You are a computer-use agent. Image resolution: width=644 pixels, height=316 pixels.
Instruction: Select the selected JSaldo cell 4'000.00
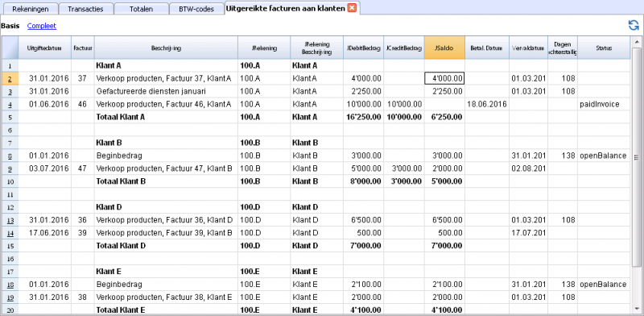tap(444, 78)
